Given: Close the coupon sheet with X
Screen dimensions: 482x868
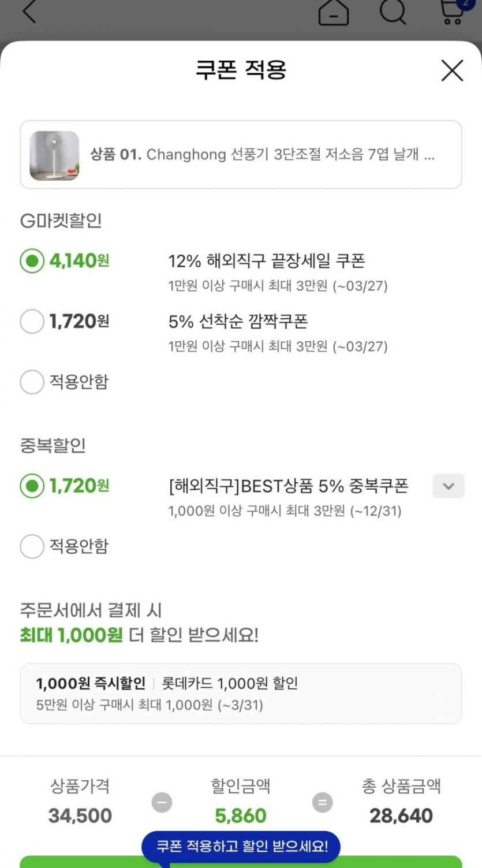Looking at the screenshot, I should [452, 70].
